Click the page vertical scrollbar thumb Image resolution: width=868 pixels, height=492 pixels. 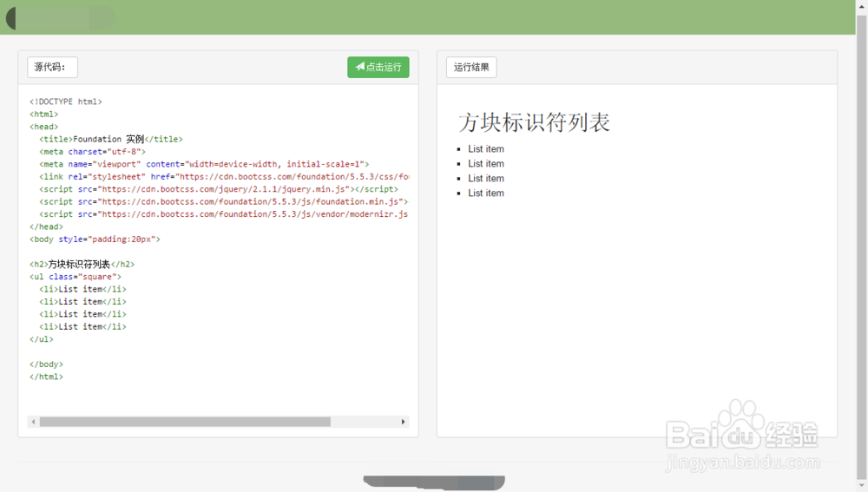tap(861, 246)
